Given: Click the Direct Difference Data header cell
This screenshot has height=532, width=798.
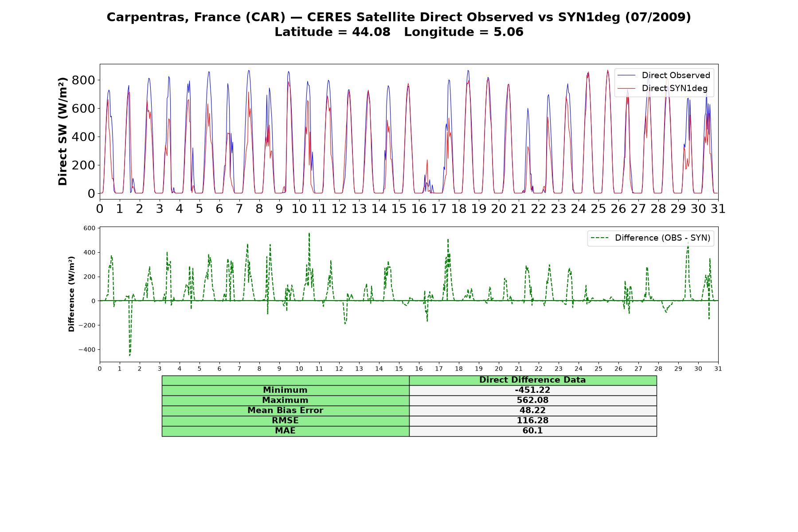Looking at the screenshot, I should [533, 380].
